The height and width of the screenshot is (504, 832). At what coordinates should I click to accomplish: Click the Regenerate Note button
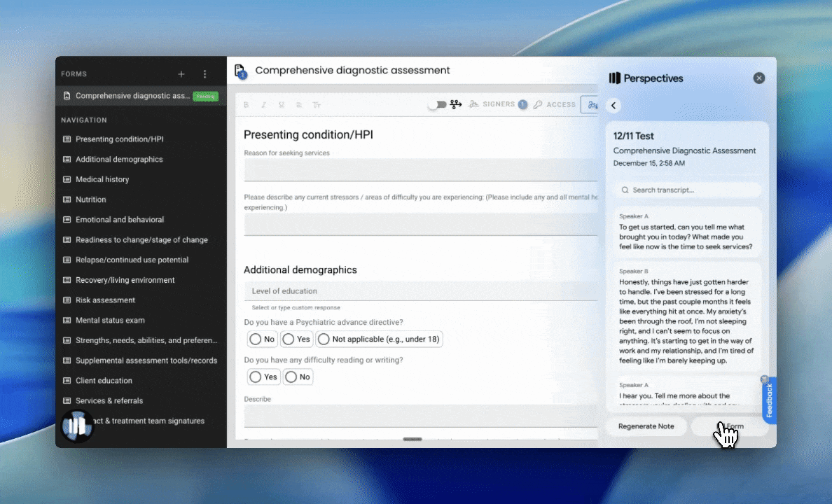click(646, 426)
